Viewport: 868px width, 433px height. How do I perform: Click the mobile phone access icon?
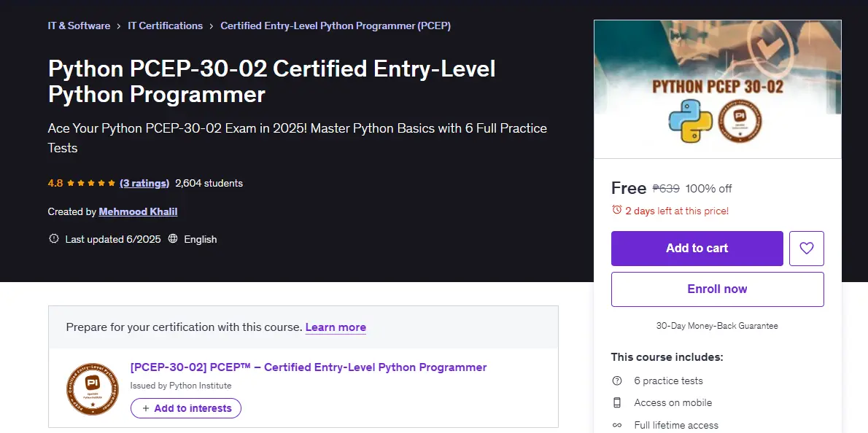[616, 402]
